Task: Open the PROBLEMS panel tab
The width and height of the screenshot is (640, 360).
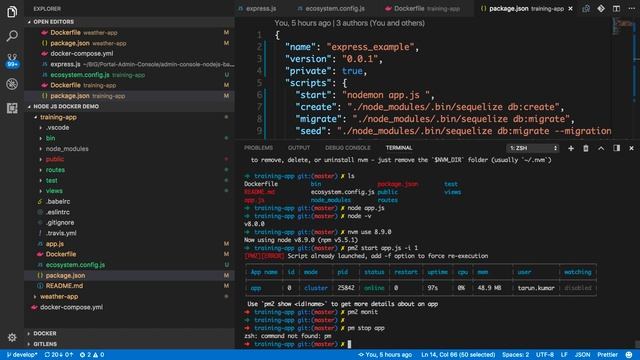Action: pos(258,148)
